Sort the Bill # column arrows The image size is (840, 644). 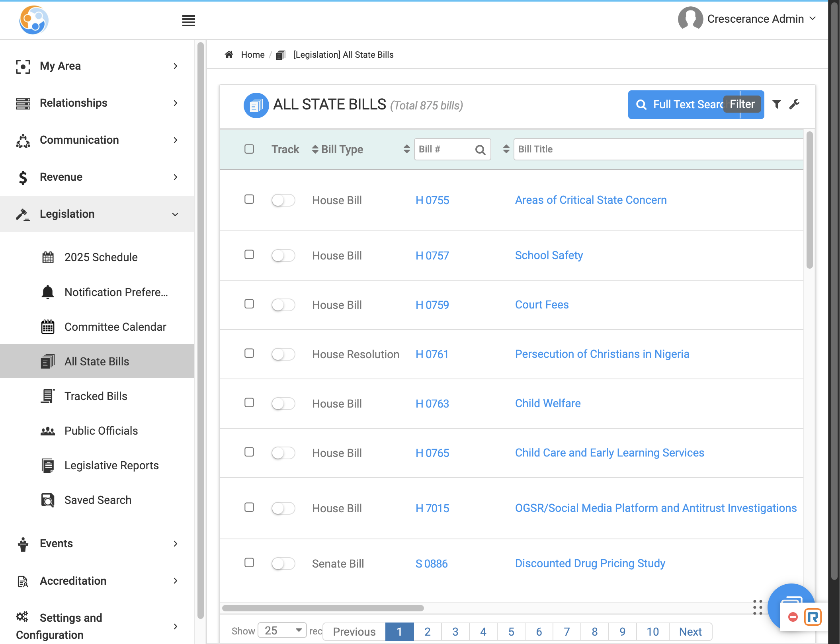click(x=406, y=149)
